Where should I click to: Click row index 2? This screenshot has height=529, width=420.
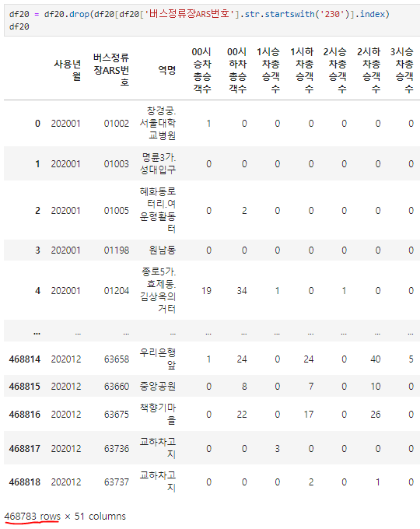[37, 211]
